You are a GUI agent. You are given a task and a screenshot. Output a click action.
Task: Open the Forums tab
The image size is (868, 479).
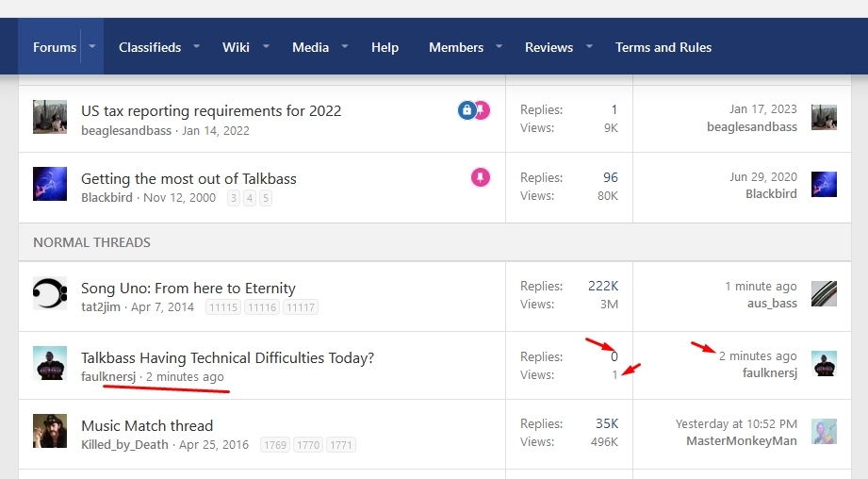click(x=55, y=47)
